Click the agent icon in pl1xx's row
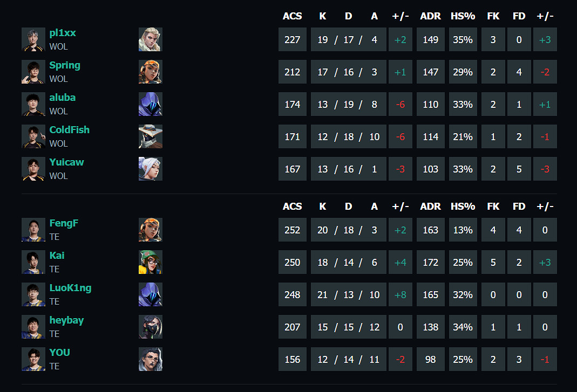Viewport: 577px width, 392px height. click(150, 39)
